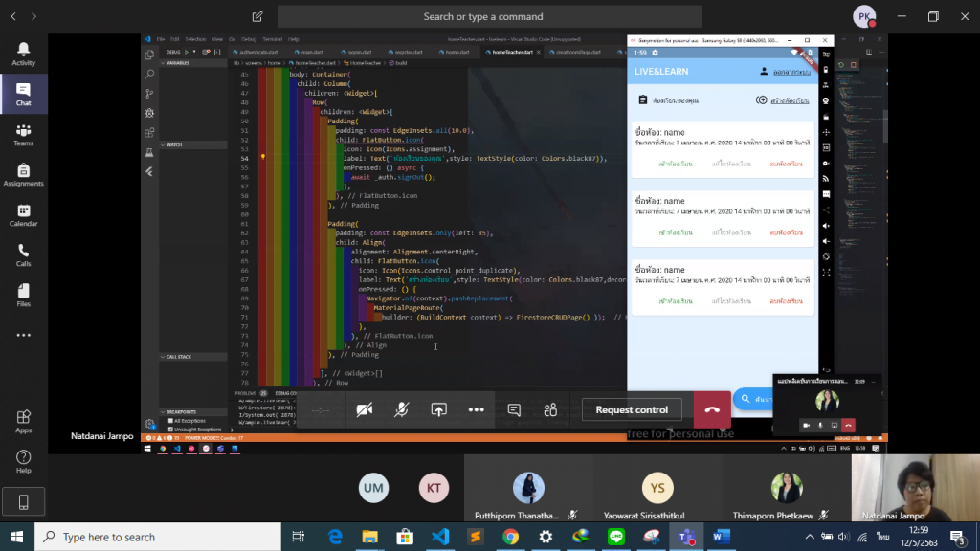Hang up the call with red button

point(712,409)
